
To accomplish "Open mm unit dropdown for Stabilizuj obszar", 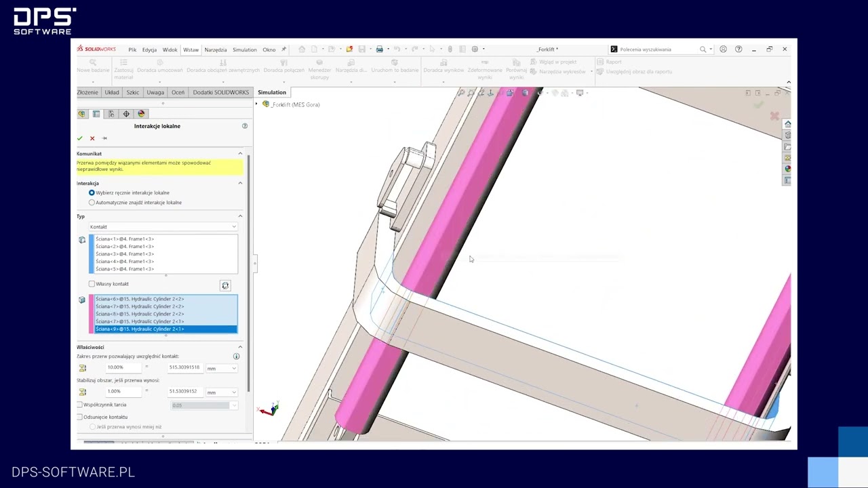I will tap(222, 392).
